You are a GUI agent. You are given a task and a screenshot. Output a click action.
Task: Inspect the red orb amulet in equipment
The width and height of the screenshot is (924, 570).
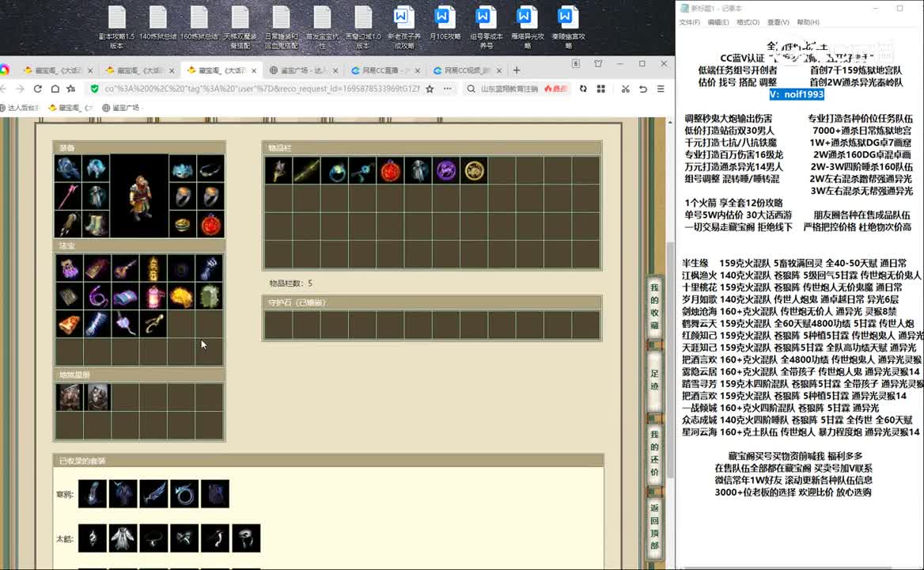tap(211, 224)
